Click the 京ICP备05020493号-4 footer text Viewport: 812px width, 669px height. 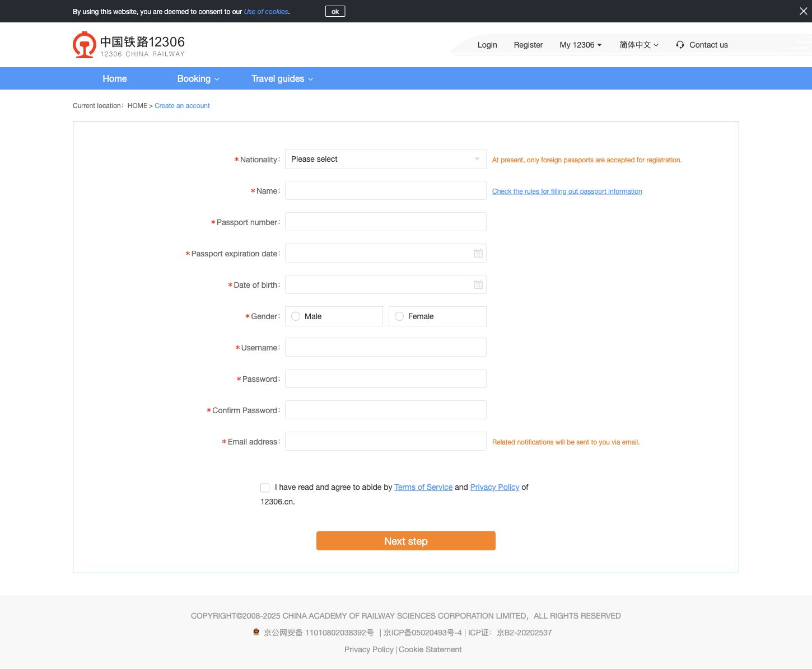tap(423, 633)
